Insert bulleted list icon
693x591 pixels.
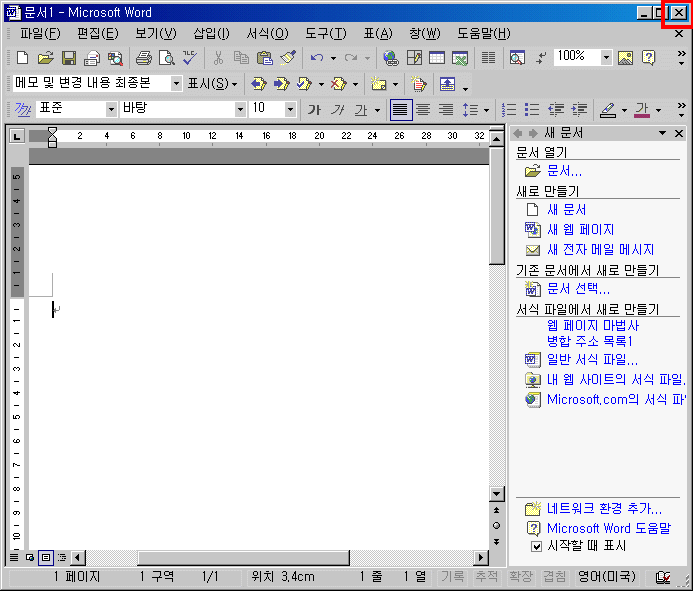pyautogui.click(x=532, y=110)
